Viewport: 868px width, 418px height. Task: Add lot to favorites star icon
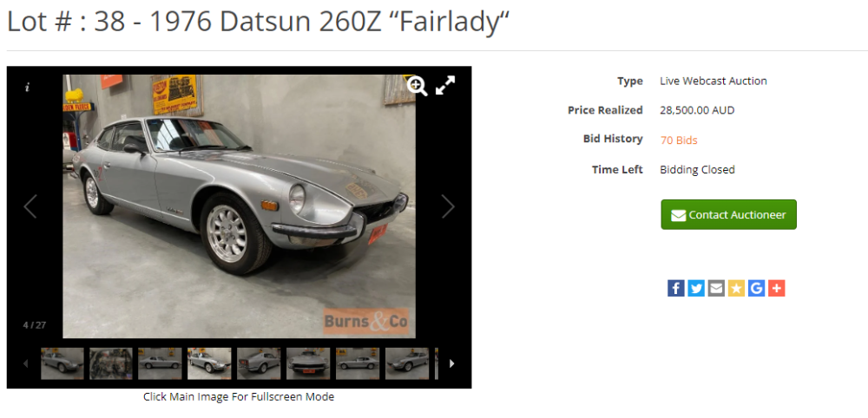[736, 288]
